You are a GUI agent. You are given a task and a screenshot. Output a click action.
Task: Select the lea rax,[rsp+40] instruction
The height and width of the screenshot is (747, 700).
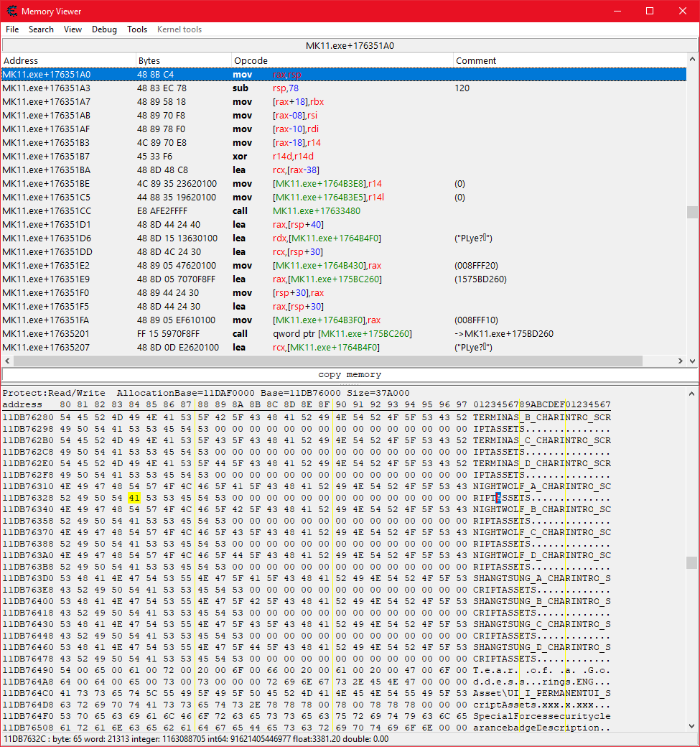coord(344,224)
